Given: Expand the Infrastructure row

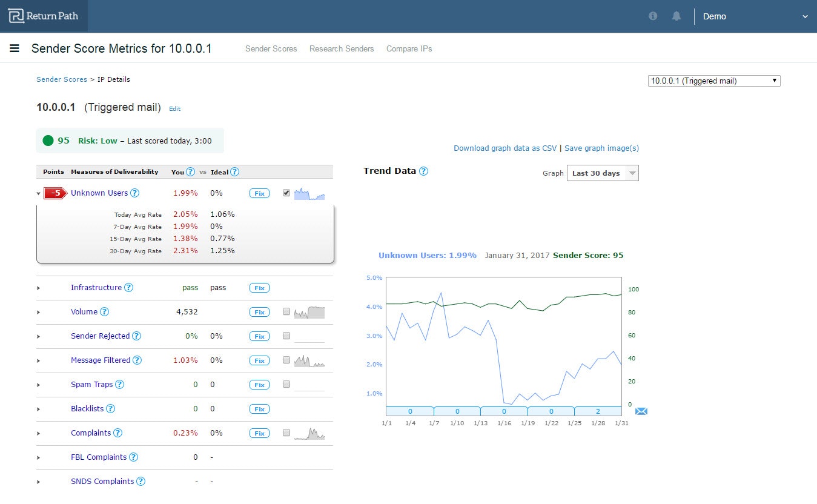Looking at the screenshot, I should pos(38,288).
